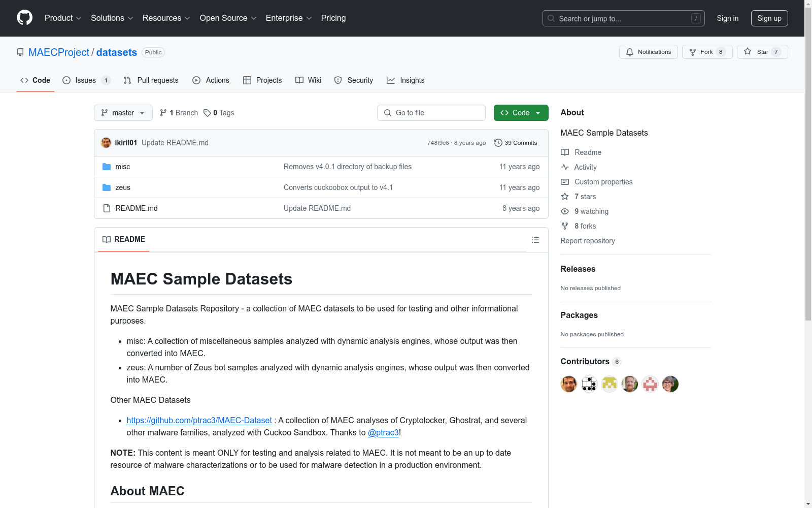
Task: Open the ikiril01 author link
Action: (x=126, y=143)
